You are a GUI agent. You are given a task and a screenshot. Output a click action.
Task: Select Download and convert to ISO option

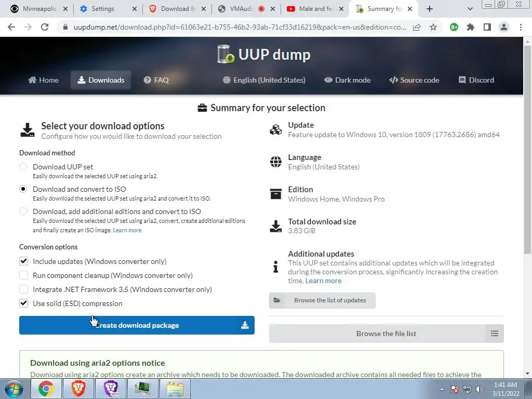23,189
